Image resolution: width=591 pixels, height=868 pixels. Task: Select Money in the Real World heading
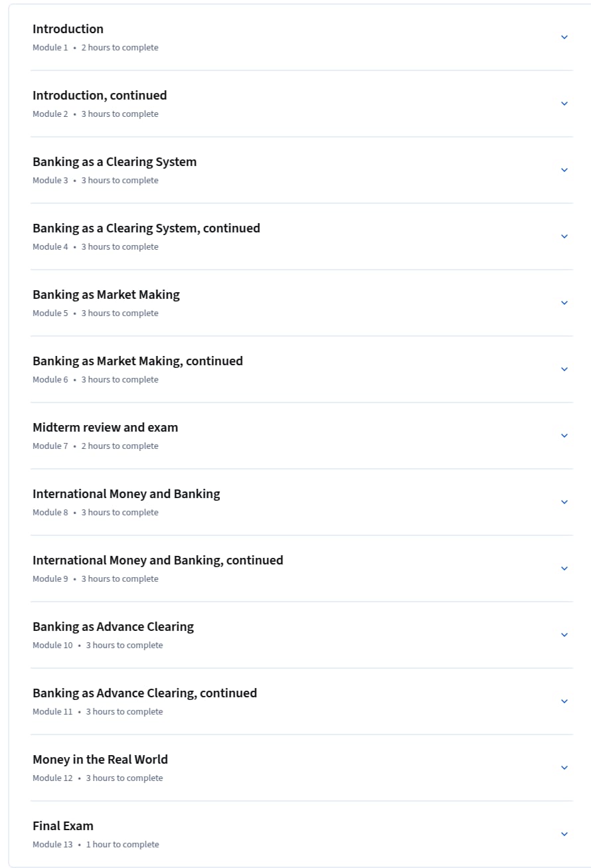pos(100,760)
